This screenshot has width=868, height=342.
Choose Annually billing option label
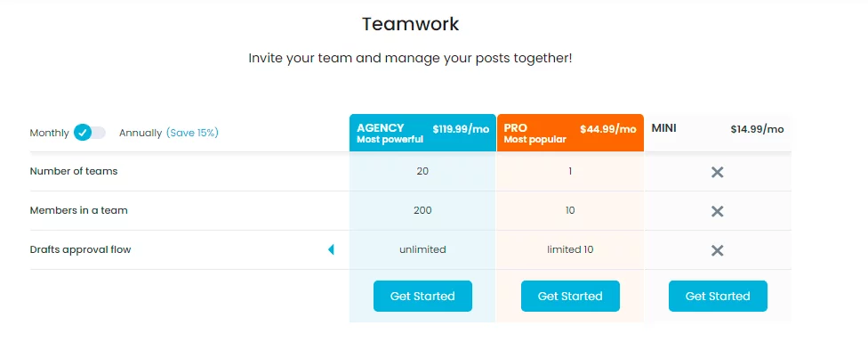pos(140,133)
